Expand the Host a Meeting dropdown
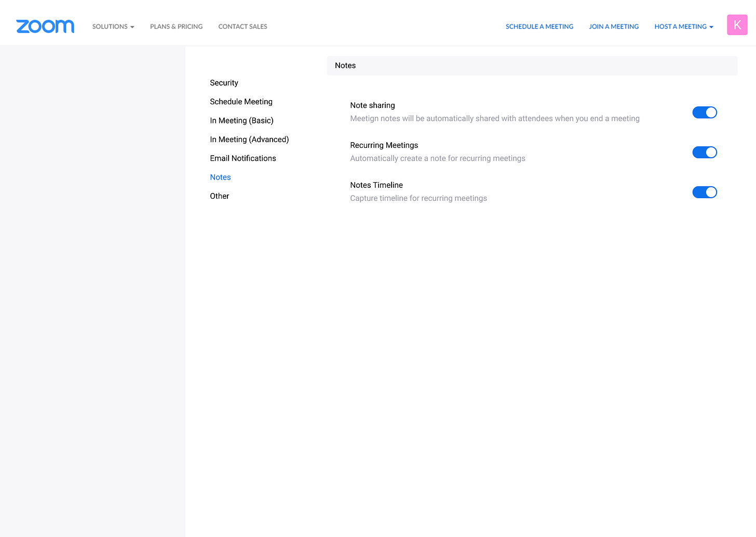 (x=683, y=26)
